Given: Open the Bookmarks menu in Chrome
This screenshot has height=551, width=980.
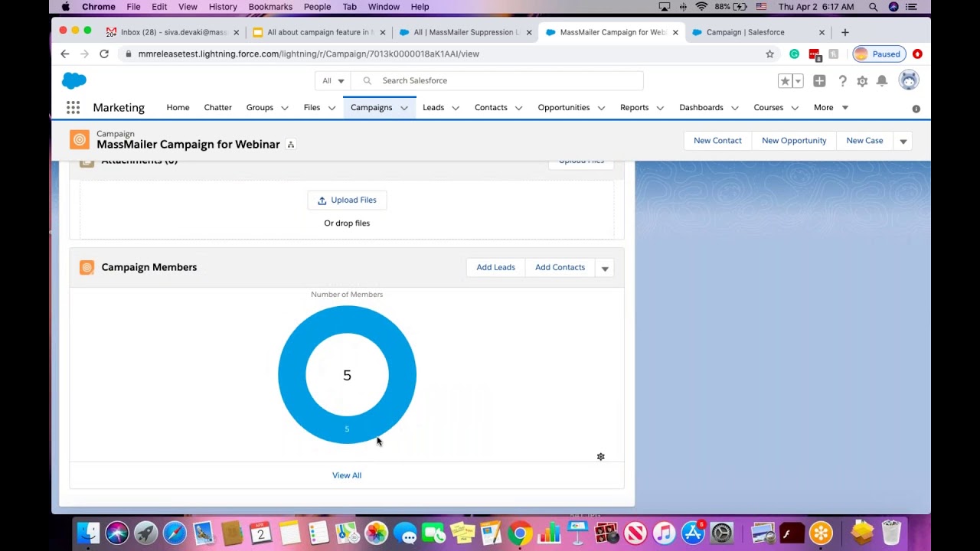Looking at the screenshot, I should pyautogui.click(x=270, y=7).
